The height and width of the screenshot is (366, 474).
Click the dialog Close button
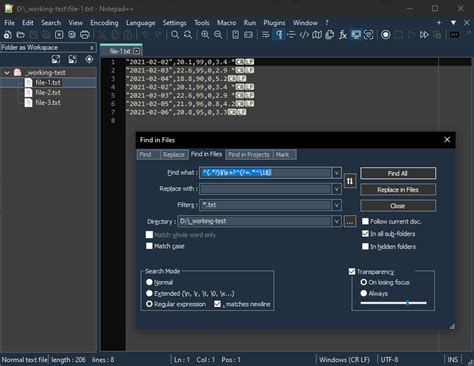[x=398, y=206]
